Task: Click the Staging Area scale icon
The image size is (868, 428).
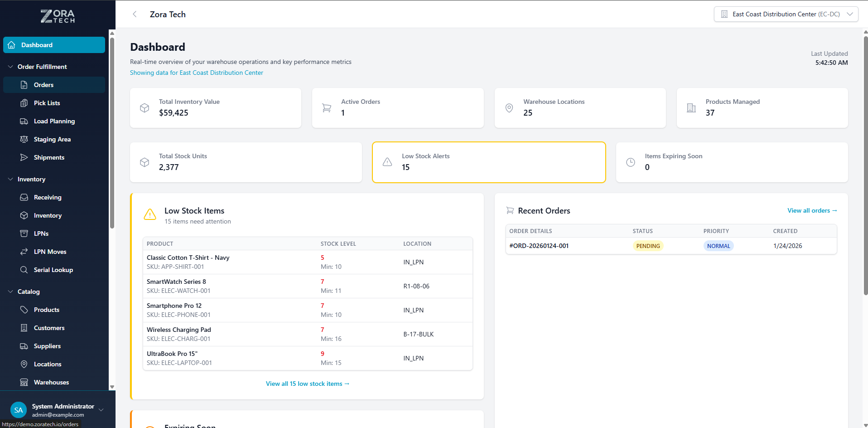Action: [x=24, y=139]
